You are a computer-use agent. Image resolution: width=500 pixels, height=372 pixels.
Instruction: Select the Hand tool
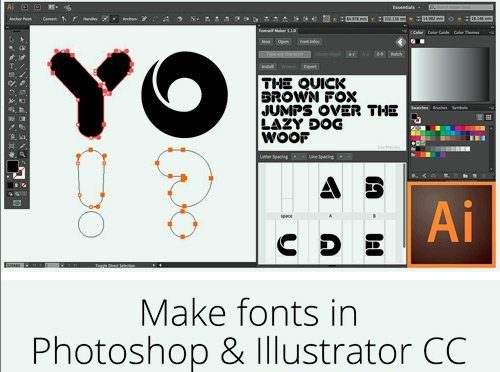click(x=12, y=154)
